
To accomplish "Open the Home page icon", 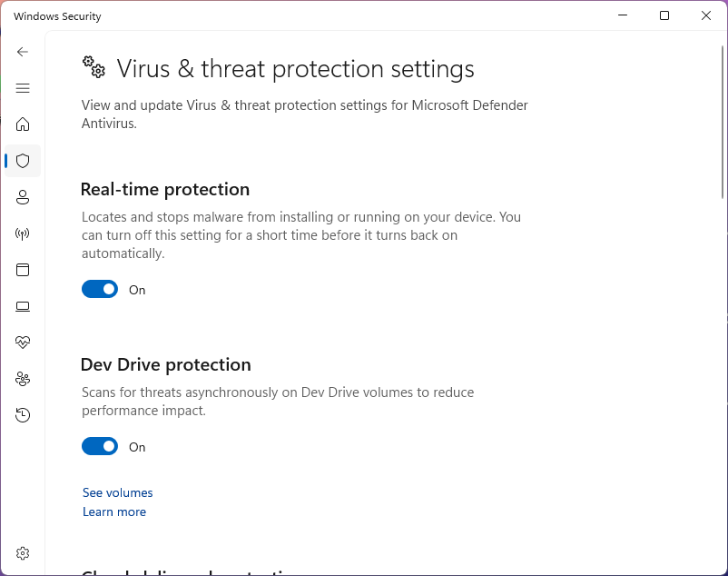I will point(23,124).
